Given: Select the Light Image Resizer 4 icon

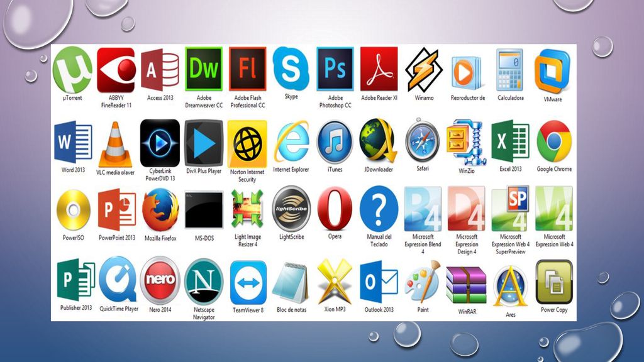Looking at the screenshot, I should [247, 209].
